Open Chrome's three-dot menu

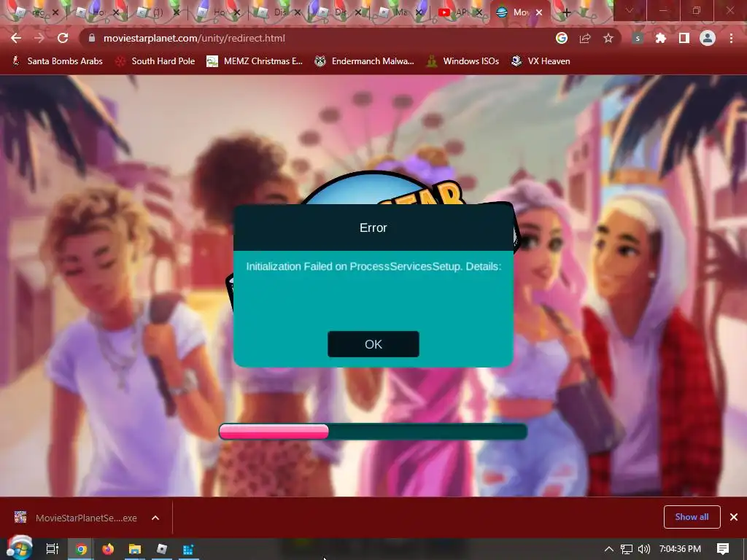tap(731, 38)
